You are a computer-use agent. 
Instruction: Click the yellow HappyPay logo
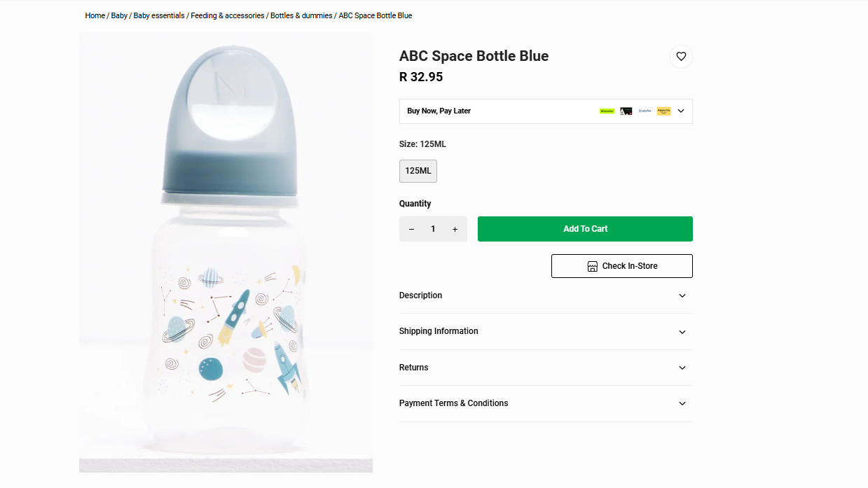coord(663,111)
